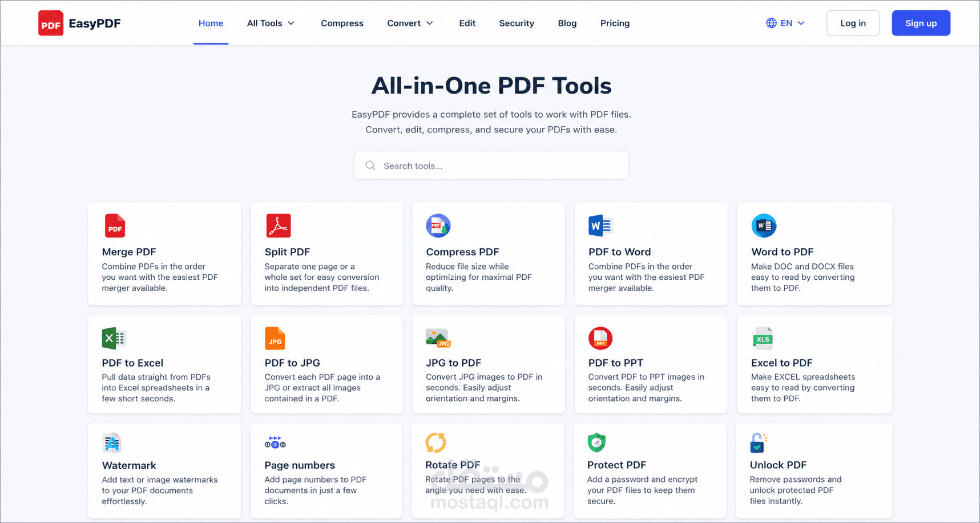The height and width of the screenshot is (523, 980).
Task: Click the Compress PDF round icon
Action: pos(438,226)
